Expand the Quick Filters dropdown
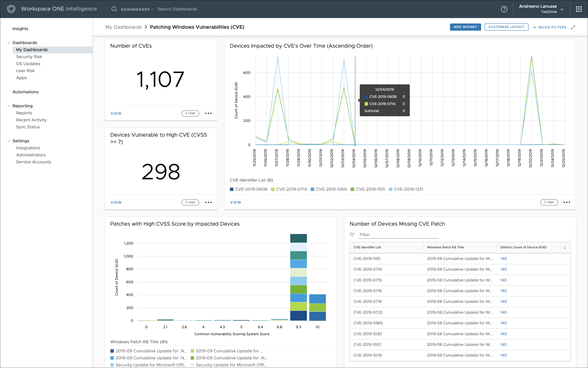The height and width of the screenshot is (368, 588). [550, 27]
